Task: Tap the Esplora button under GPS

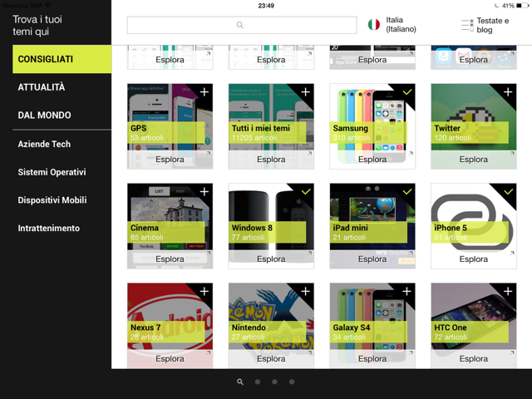Action: coord(170,160)
